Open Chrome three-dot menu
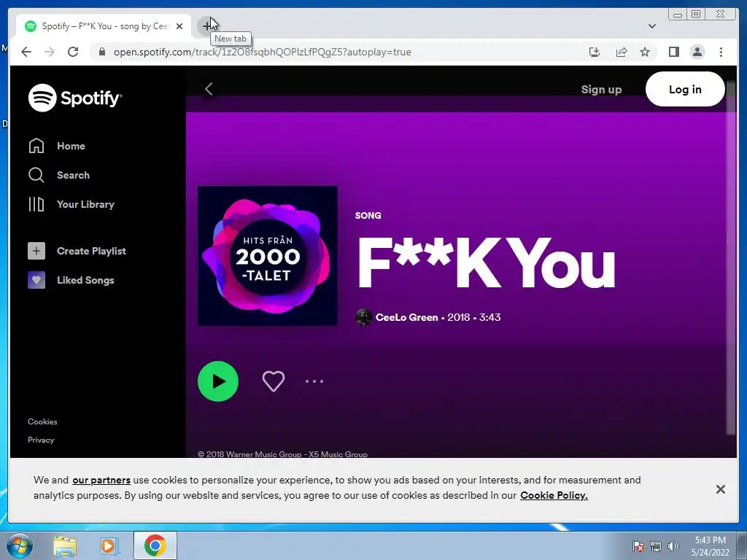Image resolution: width=747 pixels, height=560 pixels. 721,52
